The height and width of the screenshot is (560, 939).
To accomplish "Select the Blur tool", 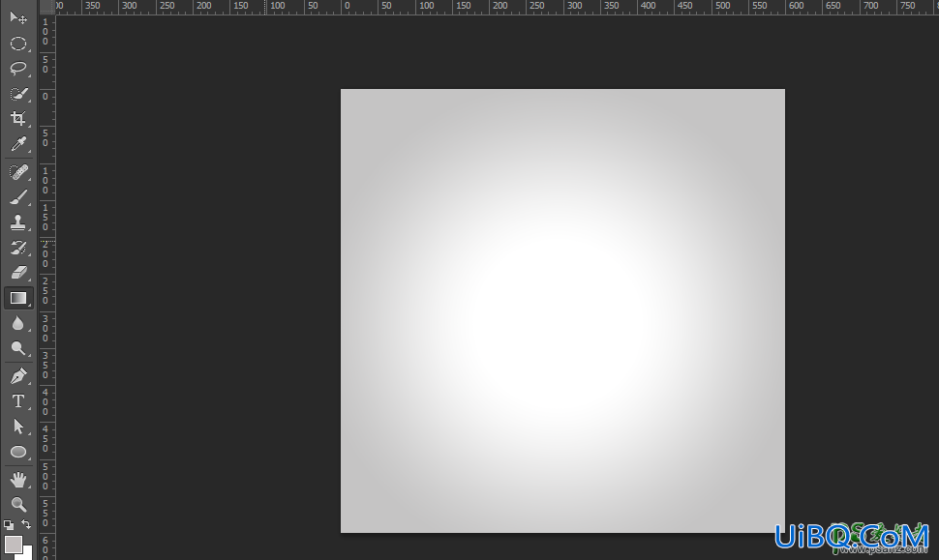I will tap(18, 324).
